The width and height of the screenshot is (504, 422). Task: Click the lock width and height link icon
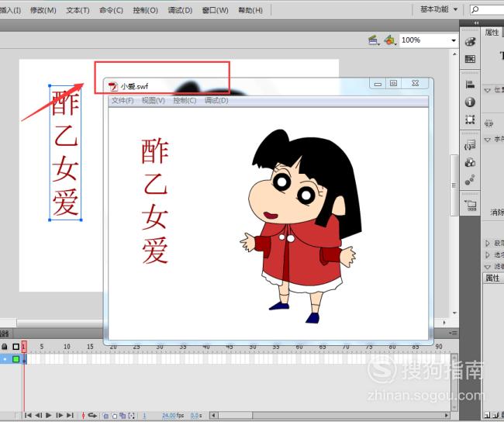pos(488,123)
